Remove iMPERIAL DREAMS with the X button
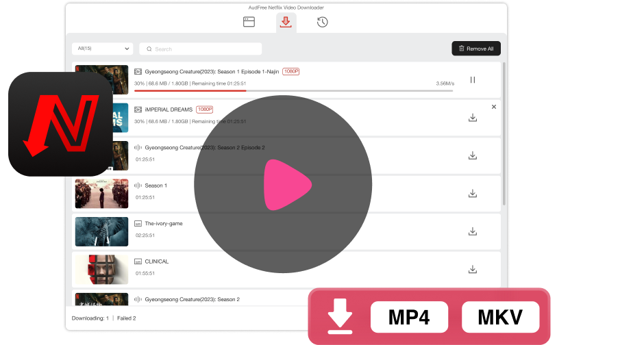 click(x=494, y=107)
